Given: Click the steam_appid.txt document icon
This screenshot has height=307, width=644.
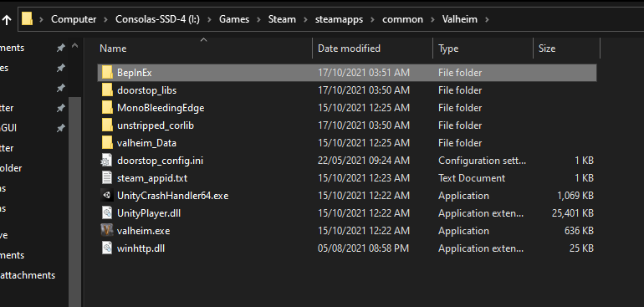Looking at the screenshot, I should click(107, 178).
